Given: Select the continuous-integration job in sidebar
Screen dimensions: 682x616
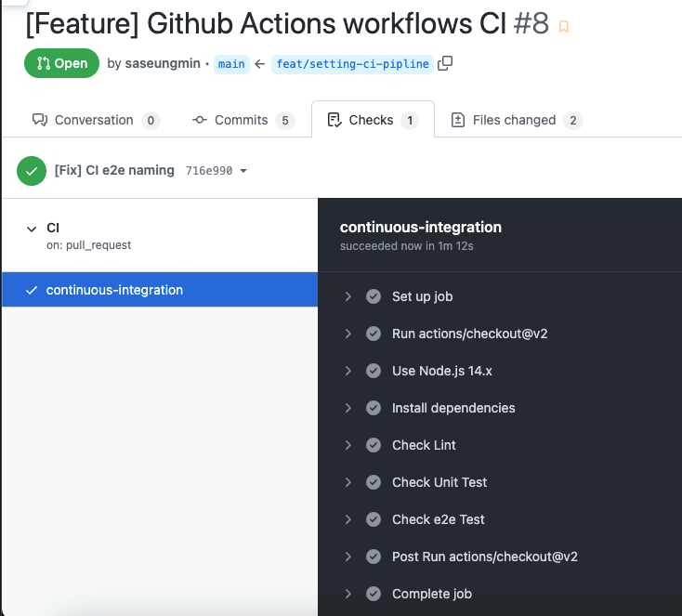Looking at the screenshot, I should click(160, 290).
